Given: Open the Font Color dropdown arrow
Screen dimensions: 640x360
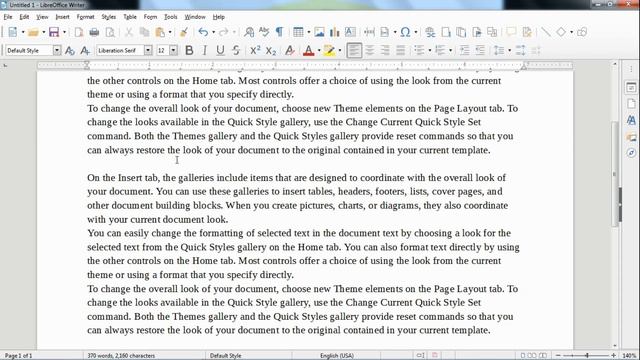Looking at the screenshot, I should click(x=319, y=51).
